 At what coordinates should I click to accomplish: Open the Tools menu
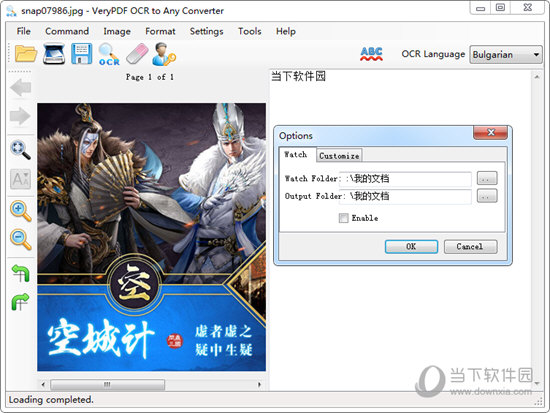tap(250, 31)
